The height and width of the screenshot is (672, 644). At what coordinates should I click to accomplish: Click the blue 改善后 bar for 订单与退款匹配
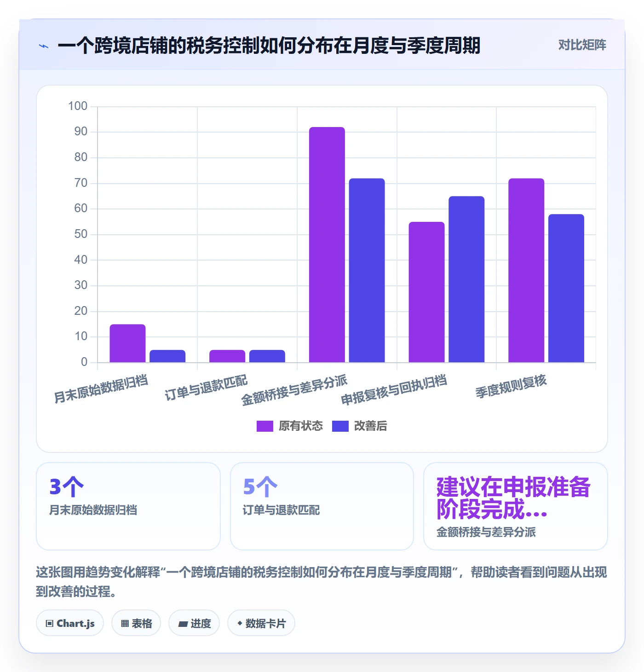click(267, 356)
